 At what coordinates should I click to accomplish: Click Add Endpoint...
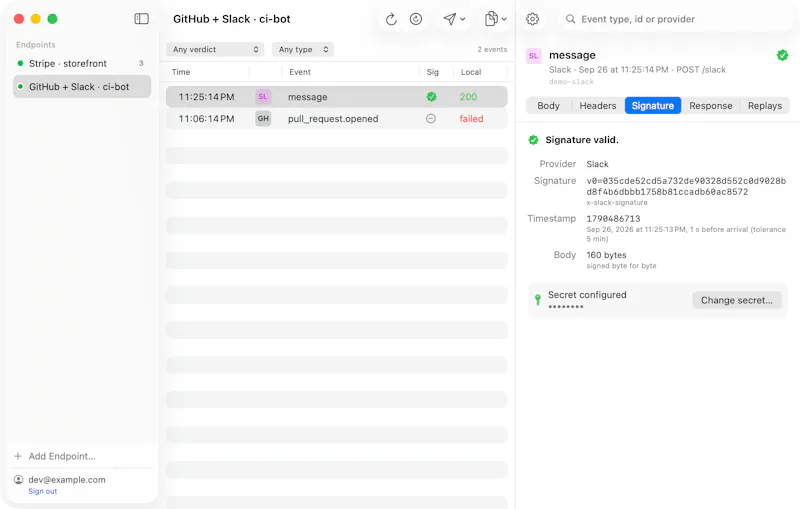coord(62,456)
